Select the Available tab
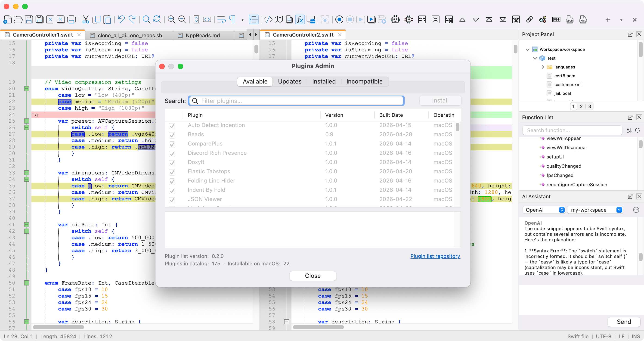The width and height of the screenshot is (644, 341). pos(255,81)
